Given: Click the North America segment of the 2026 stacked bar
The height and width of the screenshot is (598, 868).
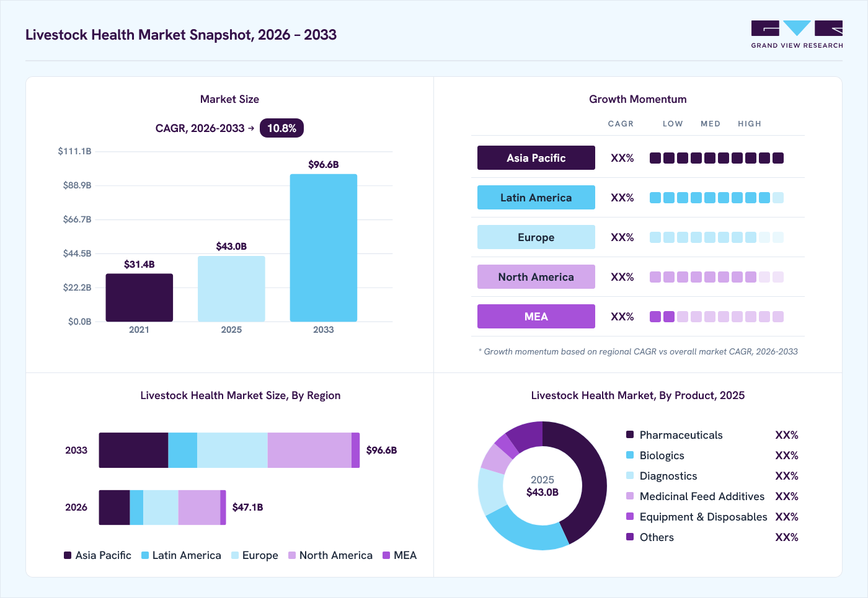Looking at the screenshot, I should pos(199,508).
